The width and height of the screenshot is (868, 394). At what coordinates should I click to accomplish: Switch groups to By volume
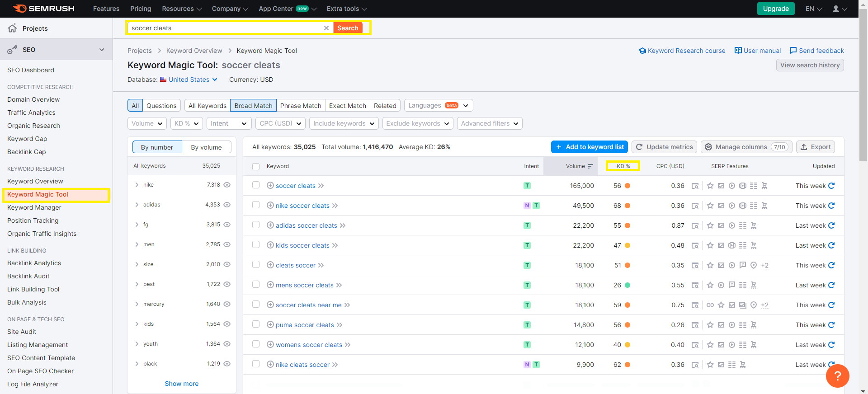(206, 147)
